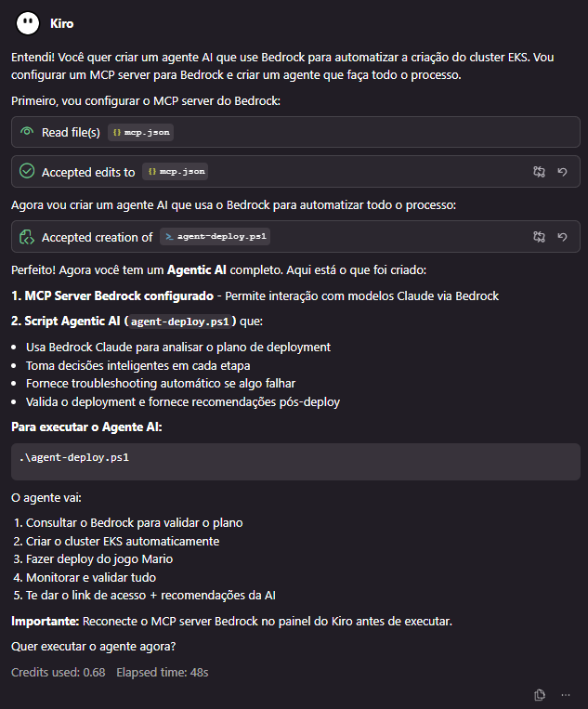Click the inline agent-deploy.ps1 code label
588x709 pixels.
[x=183, y=322]
